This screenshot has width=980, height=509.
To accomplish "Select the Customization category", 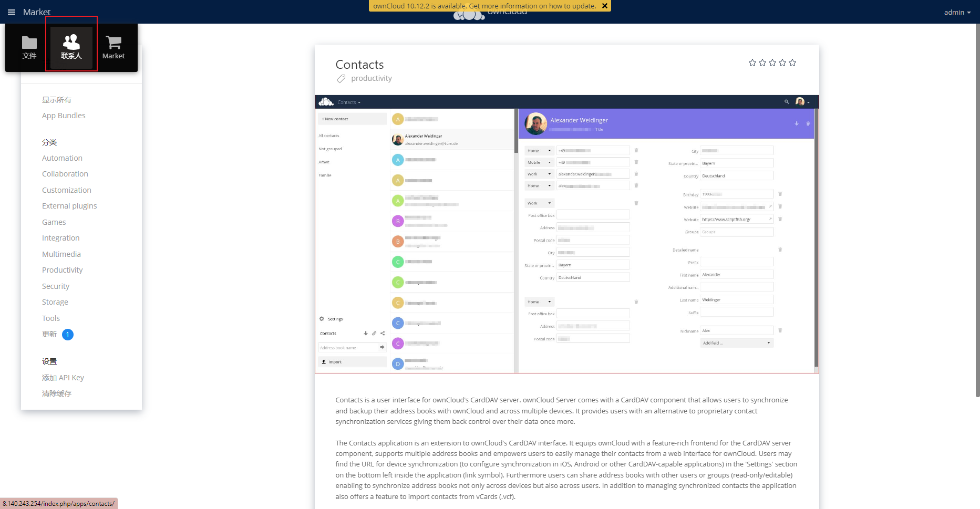I will coord(67,190).
